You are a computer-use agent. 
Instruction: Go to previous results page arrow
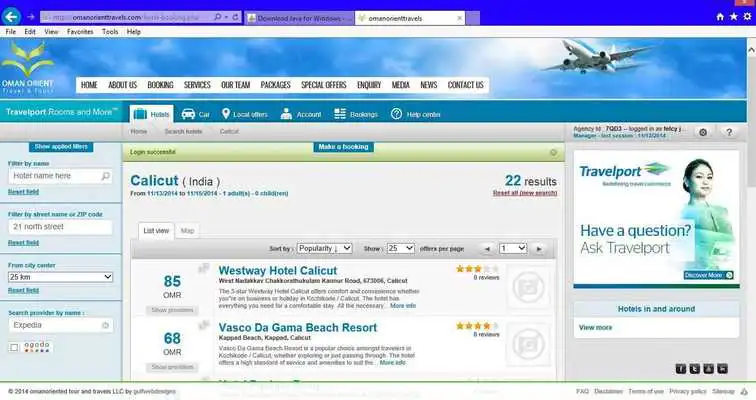click(487, 249)
